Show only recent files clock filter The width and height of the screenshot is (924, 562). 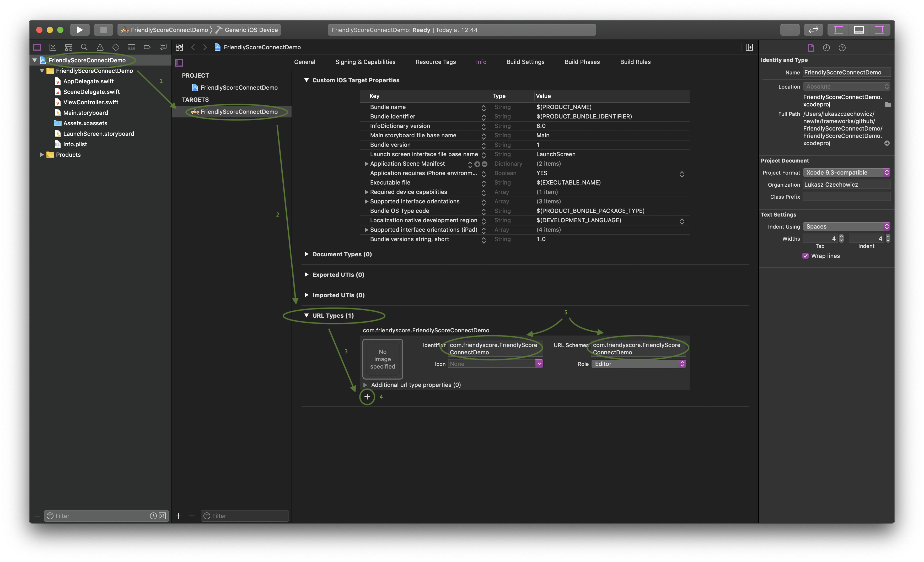pos(153,516)
